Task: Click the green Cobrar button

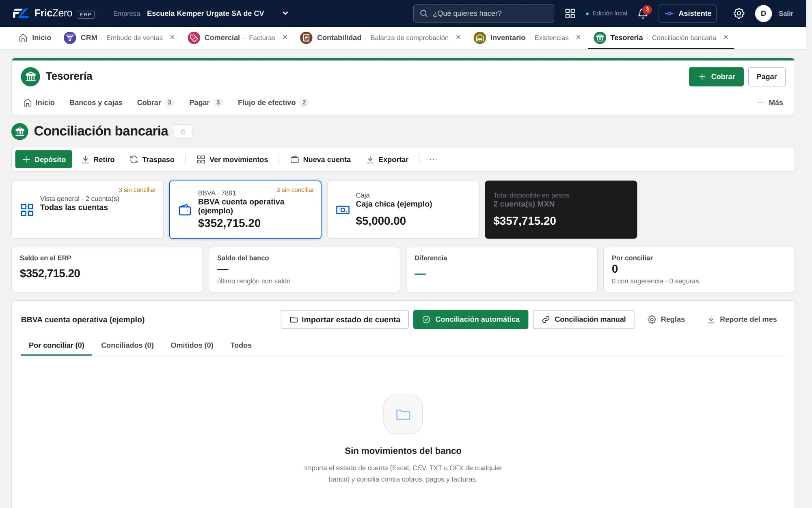Action: [716, 76]
